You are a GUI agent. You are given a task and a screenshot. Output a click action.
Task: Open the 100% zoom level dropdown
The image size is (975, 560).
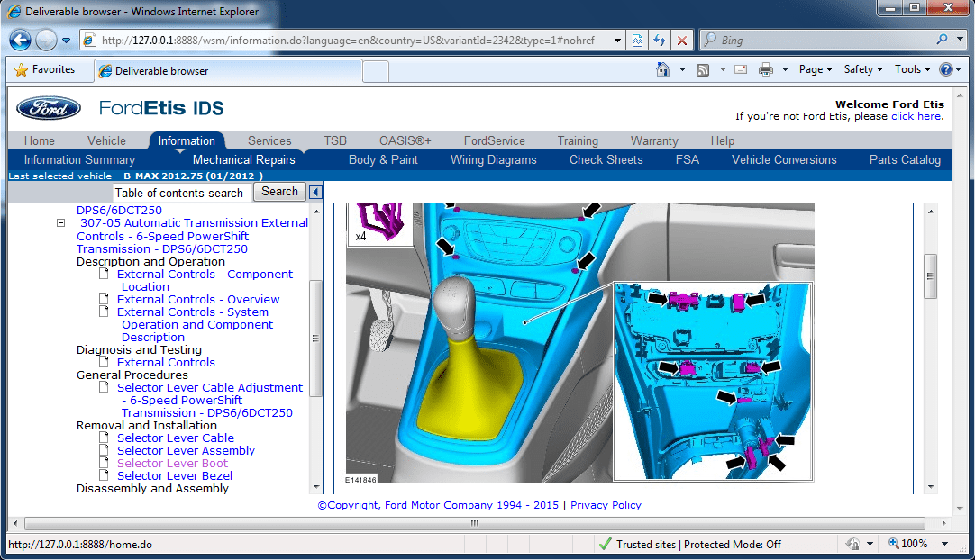[x=944, y=544]
